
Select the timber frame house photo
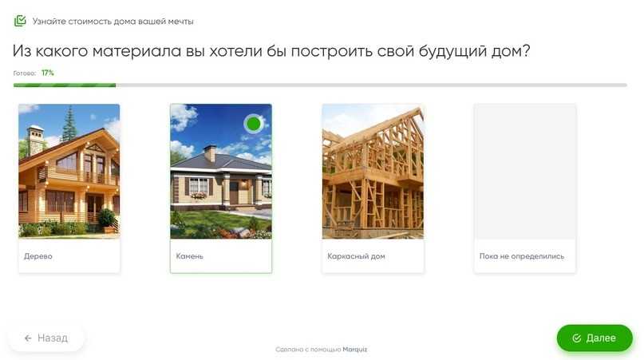(x=373, y=171)
